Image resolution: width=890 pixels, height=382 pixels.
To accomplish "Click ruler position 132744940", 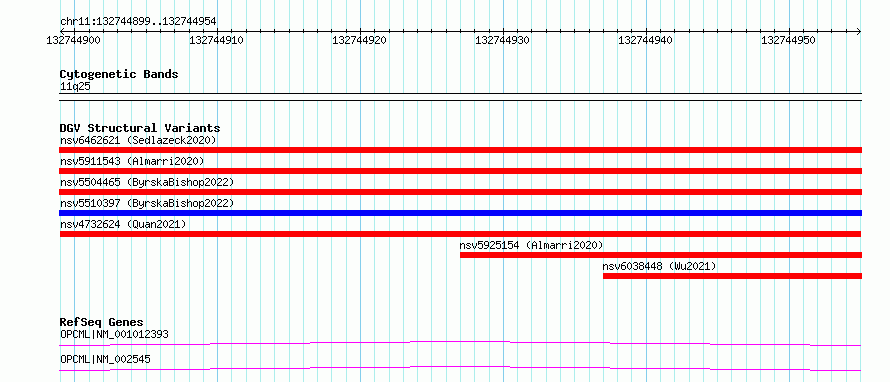I will pyautogui.click(x=646, y=40).
